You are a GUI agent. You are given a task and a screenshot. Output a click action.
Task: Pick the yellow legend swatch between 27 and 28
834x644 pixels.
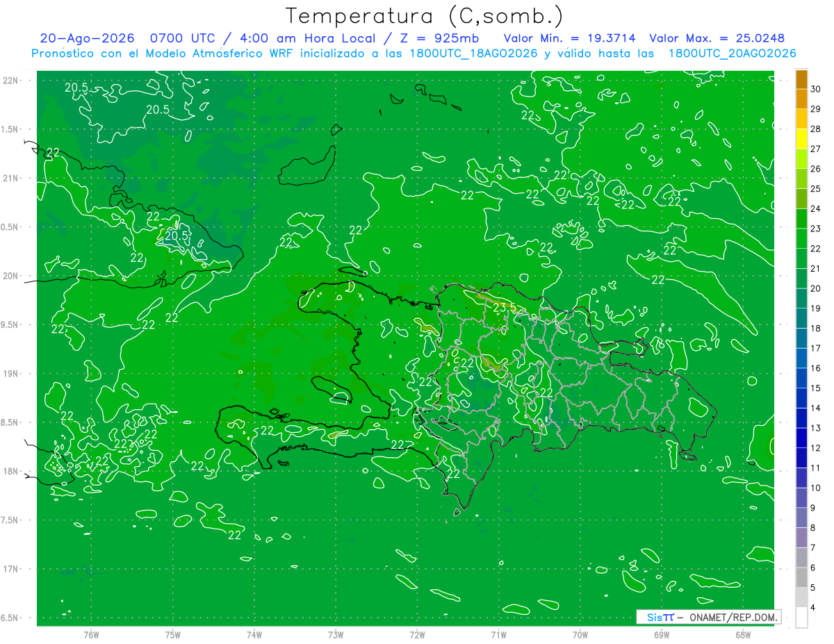801,139
